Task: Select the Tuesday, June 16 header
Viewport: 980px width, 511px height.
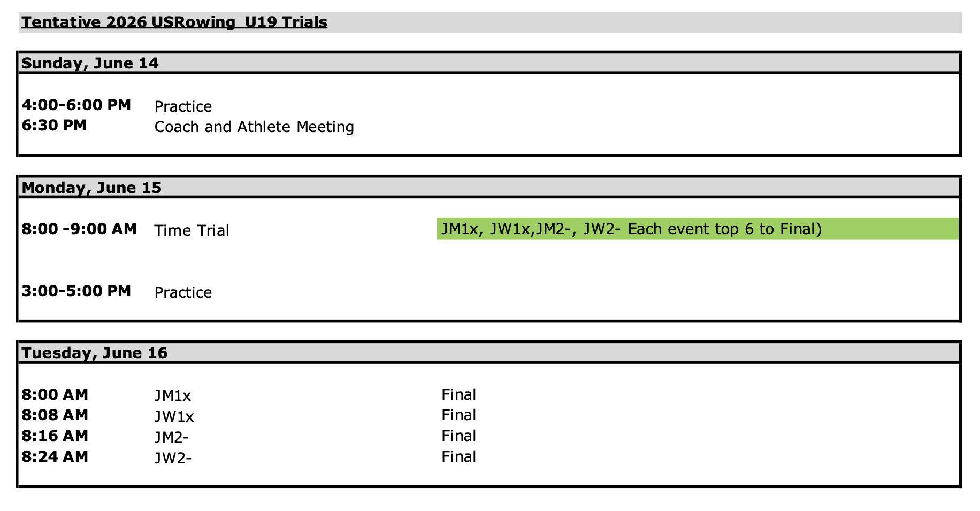Action: coord(94,353)
